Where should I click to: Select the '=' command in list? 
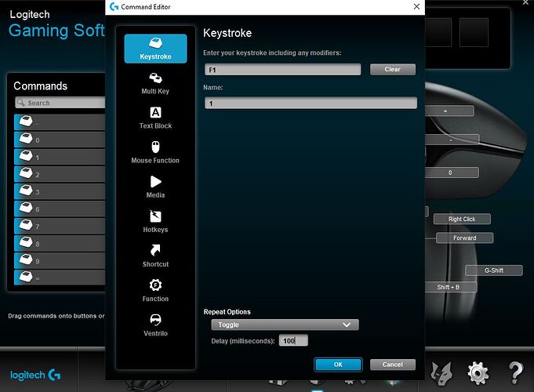[x=60, y=278]
